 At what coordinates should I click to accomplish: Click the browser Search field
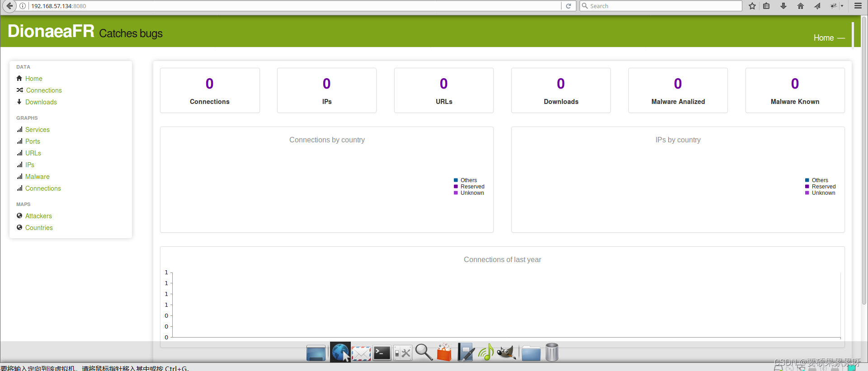coord(661,6)
